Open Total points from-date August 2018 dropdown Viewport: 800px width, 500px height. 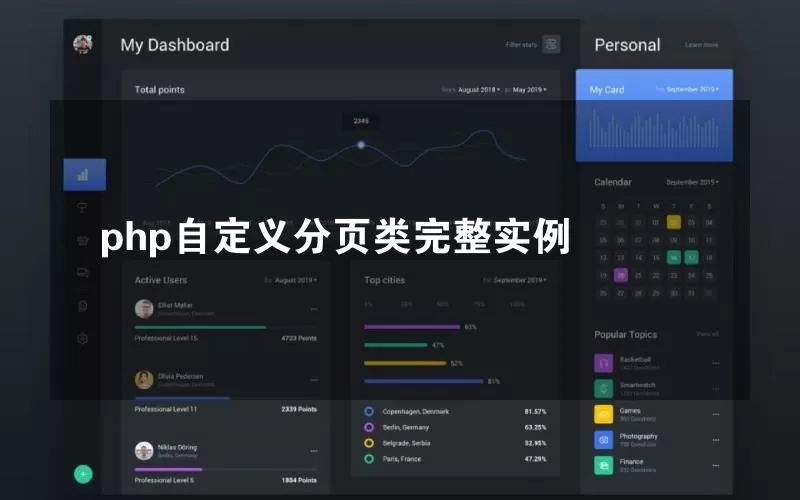point(479,90)
